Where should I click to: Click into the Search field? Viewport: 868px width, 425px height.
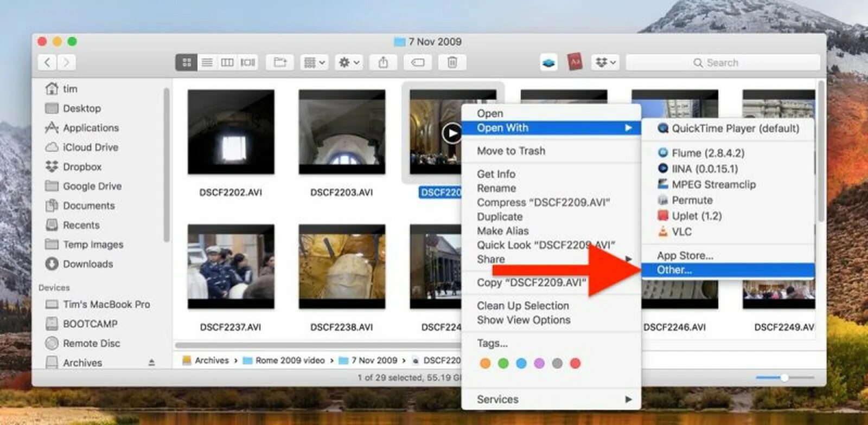723,62
